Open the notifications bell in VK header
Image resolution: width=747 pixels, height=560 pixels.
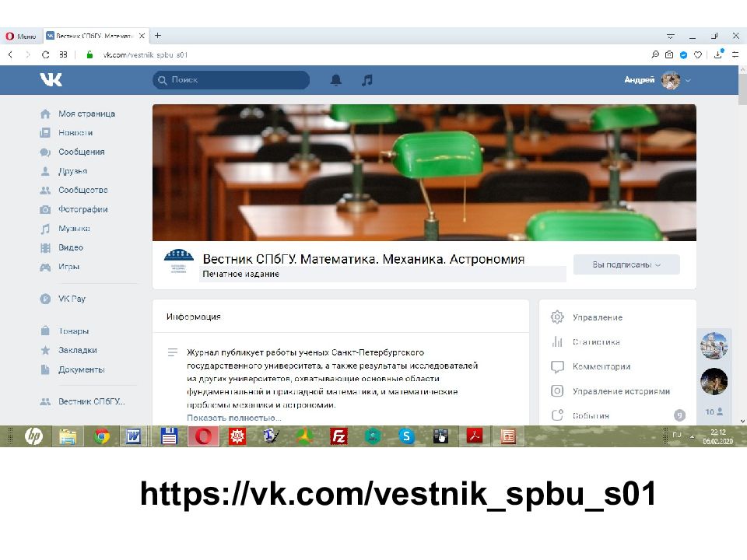(x=336, y=80)
